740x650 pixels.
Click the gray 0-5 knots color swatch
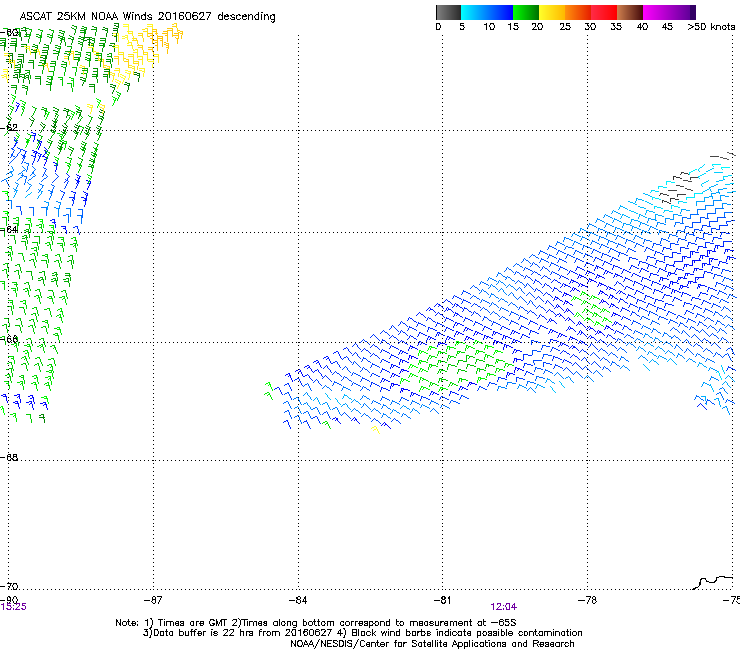[448, 12]
